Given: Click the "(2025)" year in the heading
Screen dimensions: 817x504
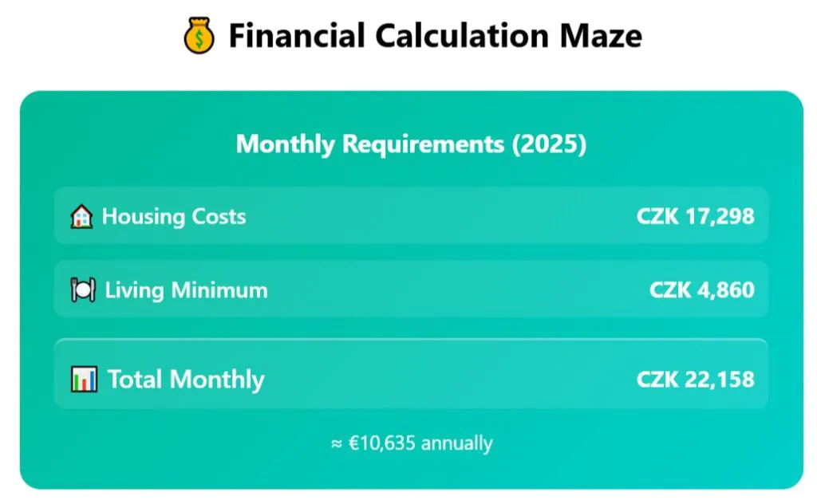Looking at the screenshot, I should click(x=548, y=144).
